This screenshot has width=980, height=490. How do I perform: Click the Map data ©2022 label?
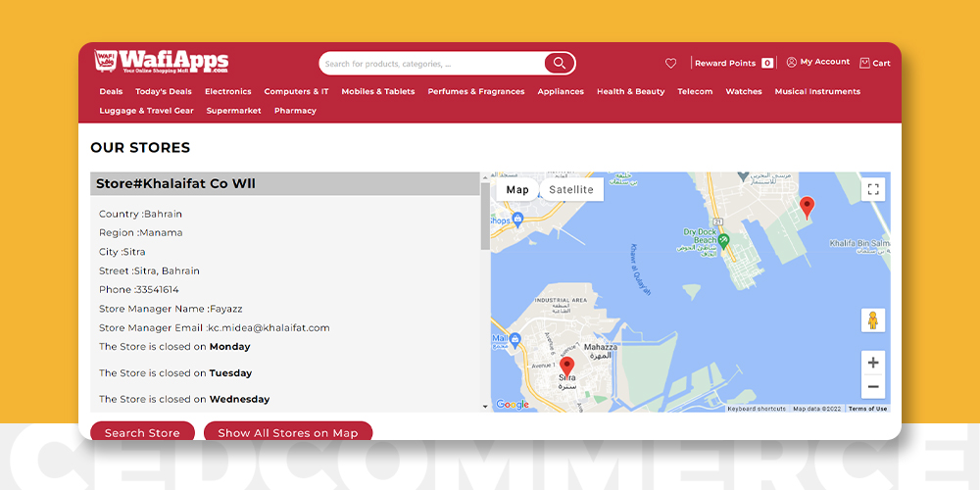click(x=817, y=409)
